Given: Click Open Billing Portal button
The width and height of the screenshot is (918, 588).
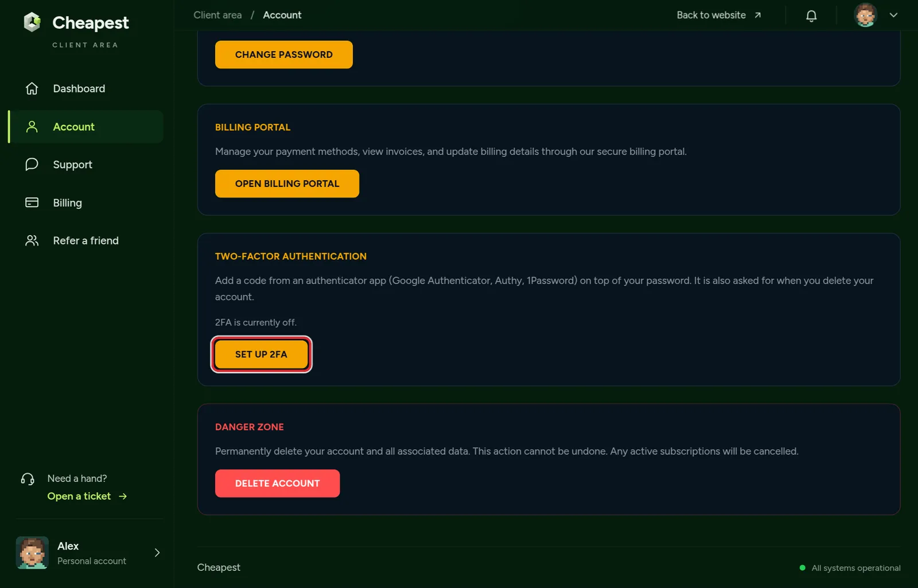Looking at the screenshot, I should point(287,184).
